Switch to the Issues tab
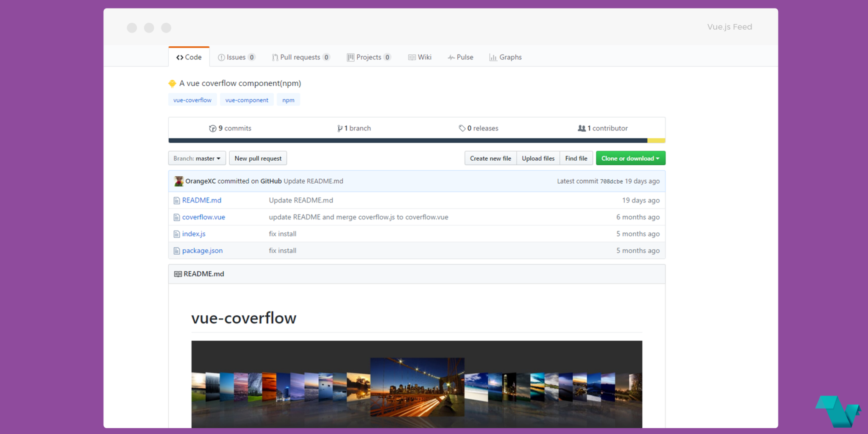This screenshot has height=434, width=868. (236, 57)
